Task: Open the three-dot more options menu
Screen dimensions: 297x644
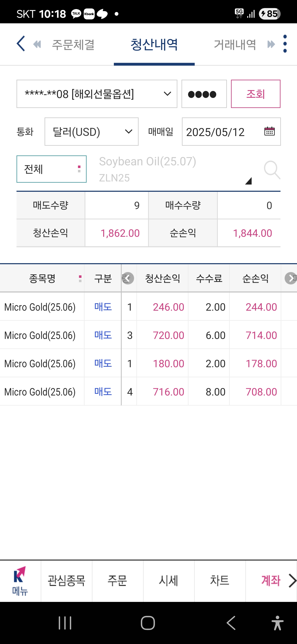Action: click(285, 44)
